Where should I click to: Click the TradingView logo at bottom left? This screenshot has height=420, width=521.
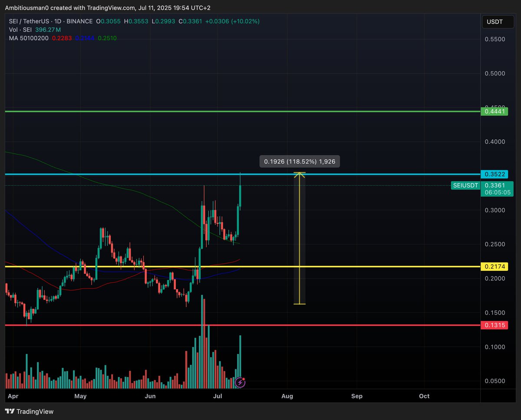click(x=30, y=411)
